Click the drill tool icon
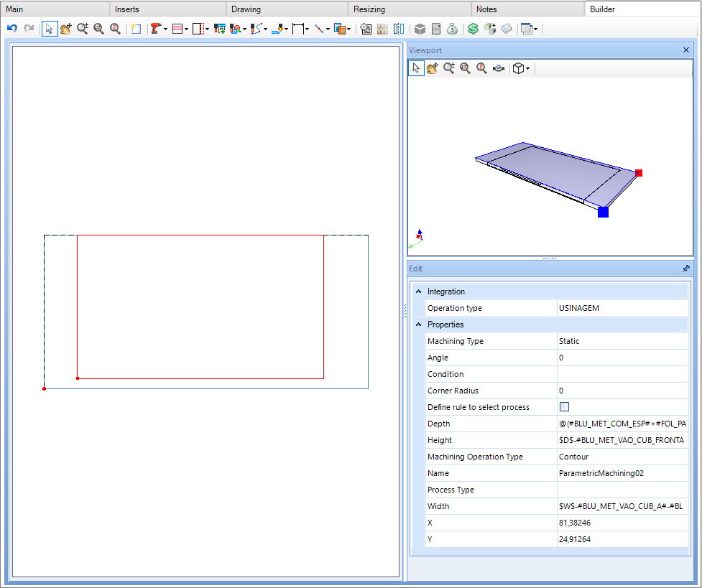Screen dimensions: 702x588 [x=155, y=29]
